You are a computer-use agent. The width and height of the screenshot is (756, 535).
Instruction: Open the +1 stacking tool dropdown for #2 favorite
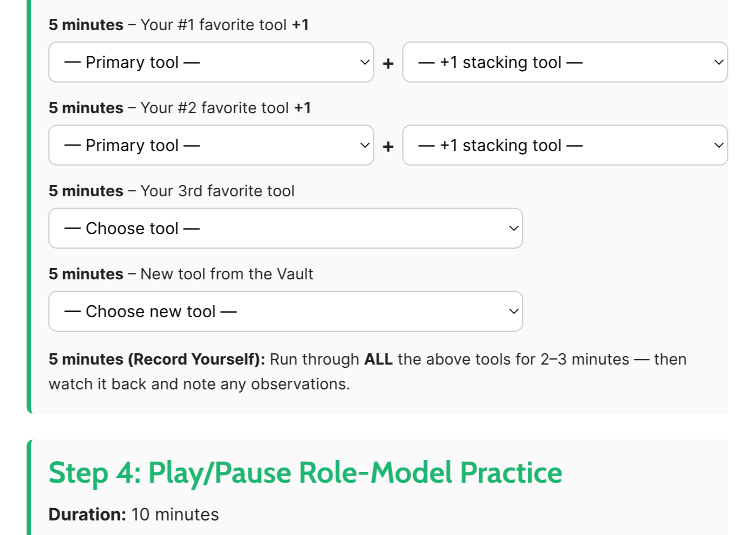tap(564, 145)
